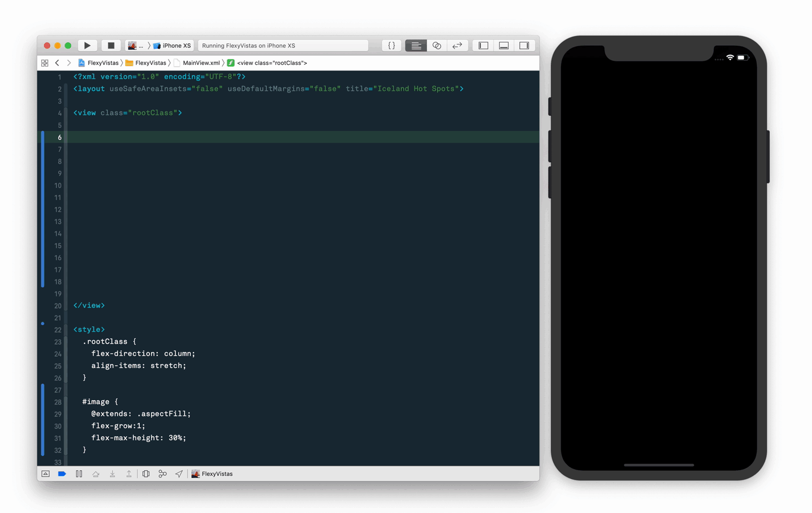Show the assistant editor

point(437,46)
